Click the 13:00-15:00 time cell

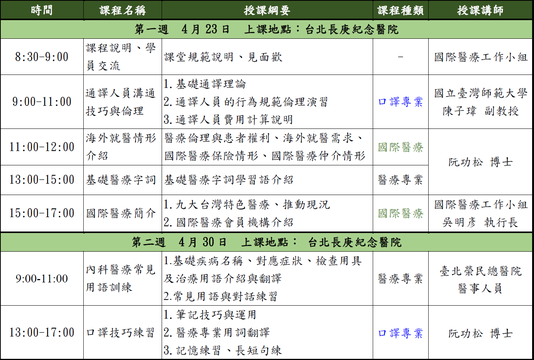coord(42,180)
